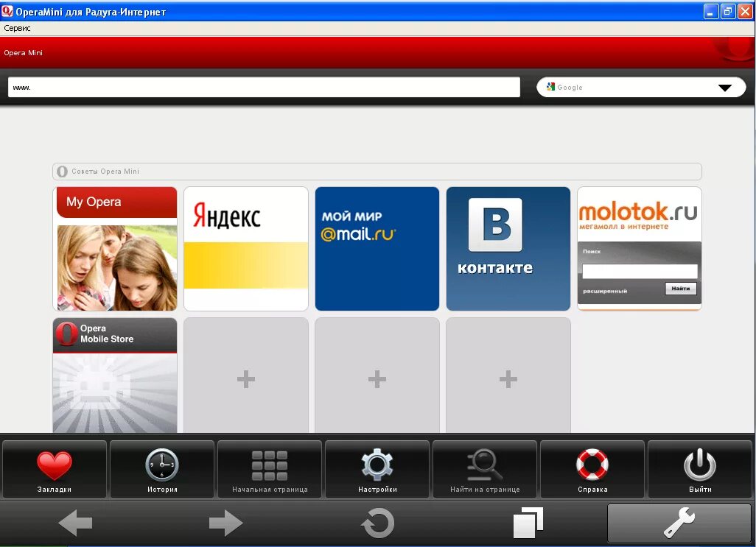This screenshot has width=756, height=547.
Task: Open Справка with the lifebuoy icon
Action: [592, 470]
